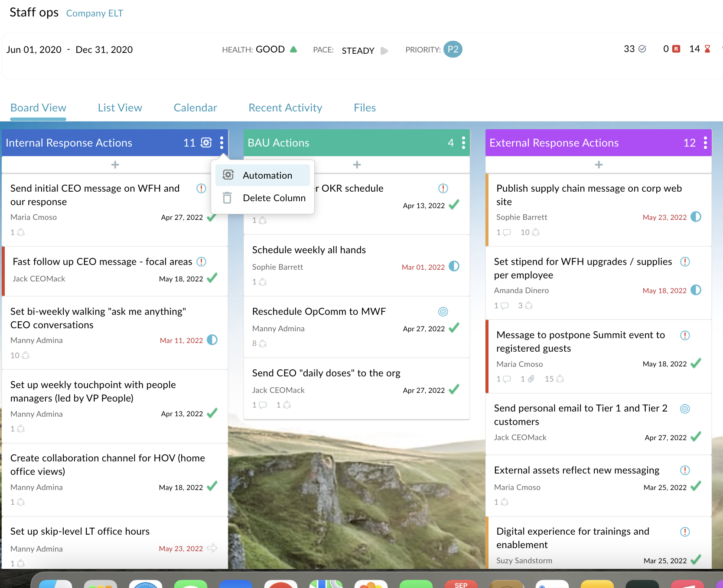Image resolution: width=723 pixels, height=588 pixels.
Task: Click the red R risk icon beside 0
Action: [x=676, y=49]
